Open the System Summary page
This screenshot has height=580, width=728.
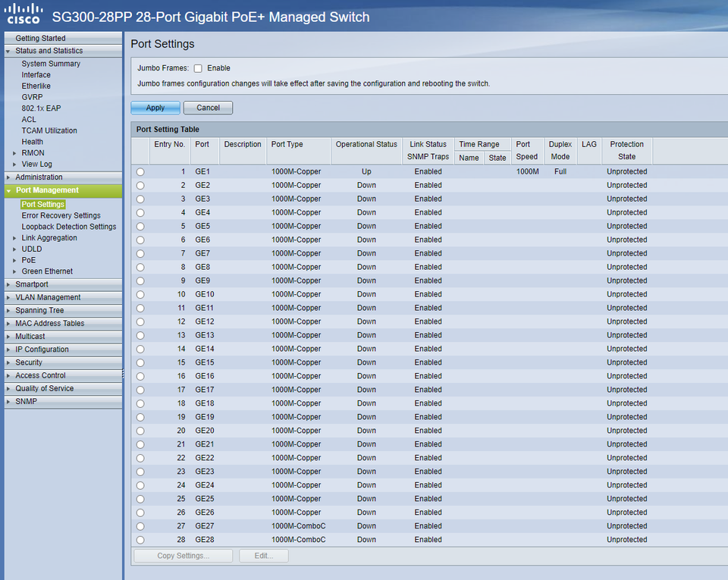(x=51, y=64)
